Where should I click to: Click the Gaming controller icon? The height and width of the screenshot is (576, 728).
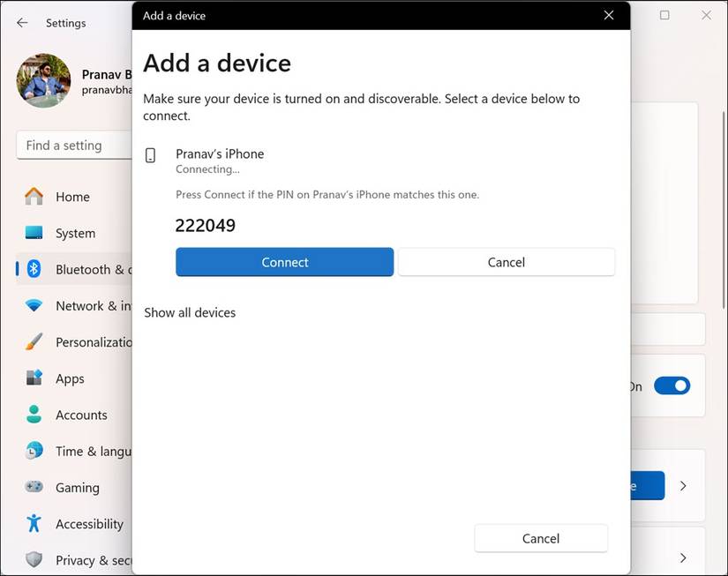pos(34,486)
